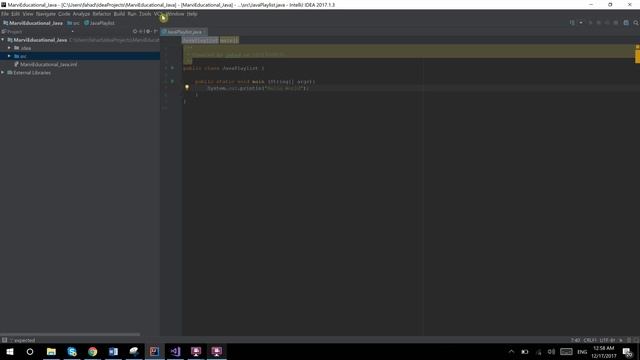Open Google Chrome from taskbar

click(93, 351)
